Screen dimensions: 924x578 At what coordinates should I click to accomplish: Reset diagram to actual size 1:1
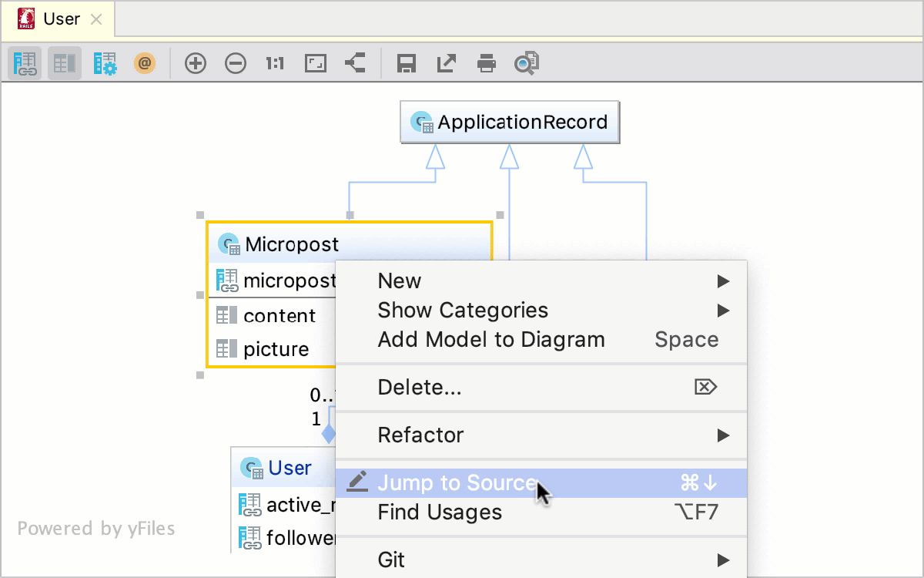pyautogui.click(x=275, y=63)
